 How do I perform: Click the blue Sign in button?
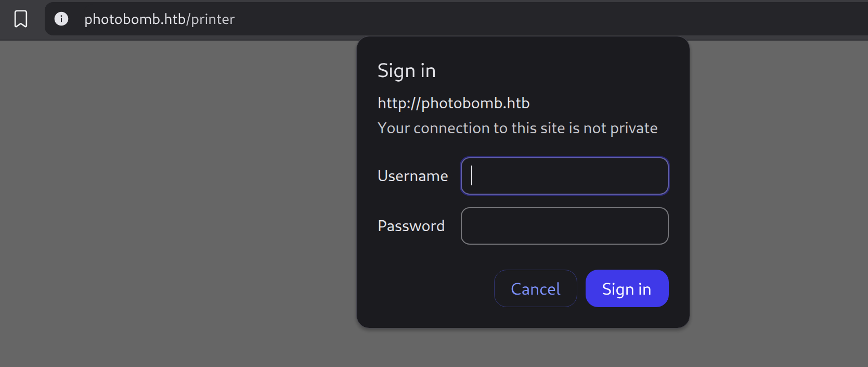[x=627, y=288]
